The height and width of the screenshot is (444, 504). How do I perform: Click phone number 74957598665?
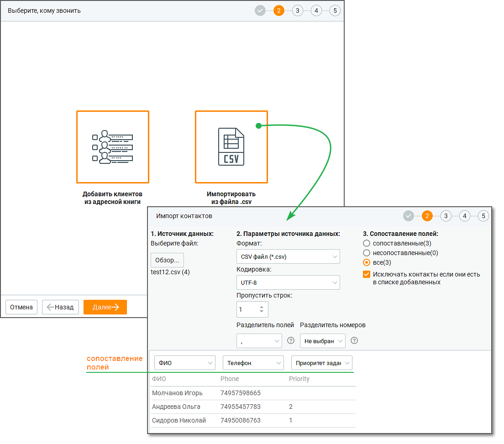(x=241, y=393)
